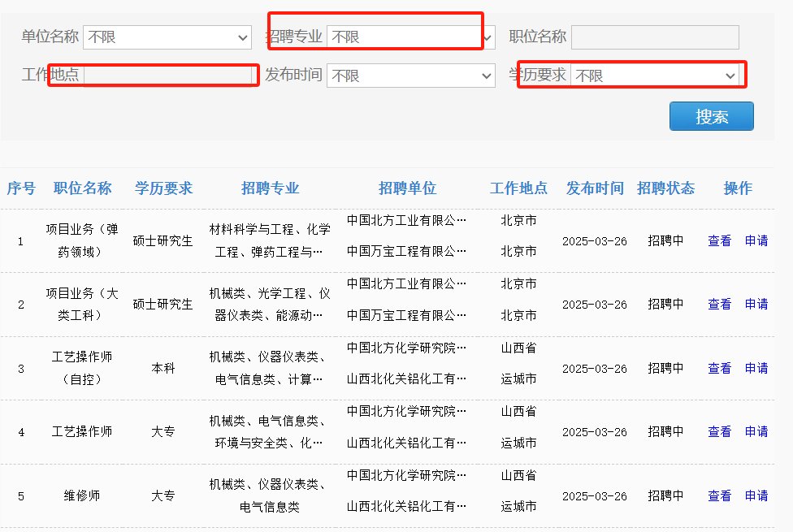The height and width of the screenshot is (532, 793).
Task: Open the 发布时间 dropdown
Action: coord(410,75)
